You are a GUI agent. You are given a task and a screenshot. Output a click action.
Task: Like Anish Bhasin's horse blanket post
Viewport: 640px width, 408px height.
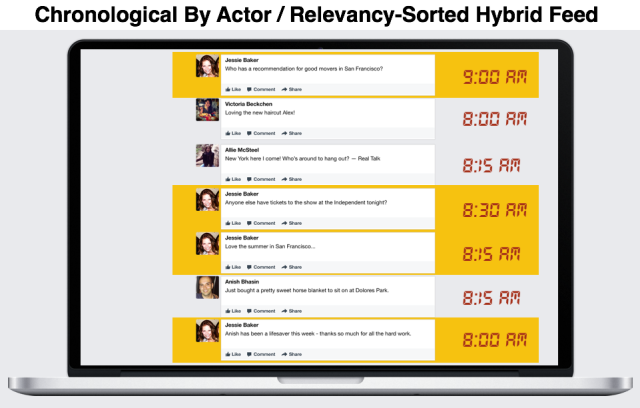point(233,311)
